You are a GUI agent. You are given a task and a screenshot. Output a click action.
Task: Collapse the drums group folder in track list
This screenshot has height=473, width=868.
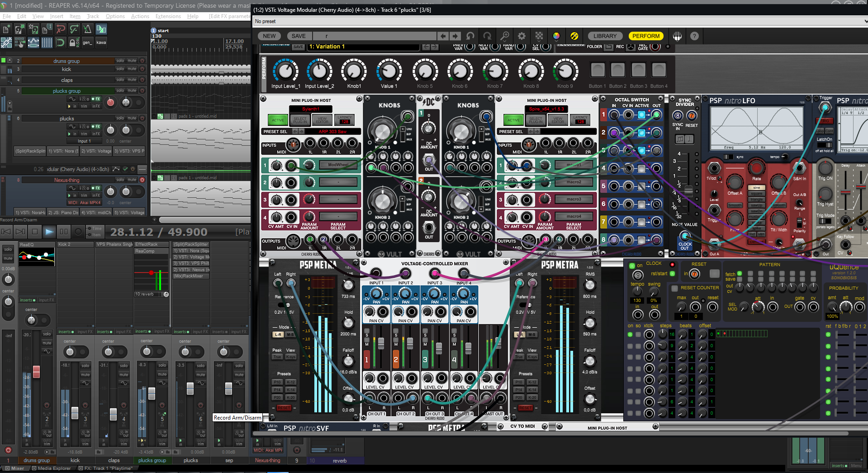(10, 60)
